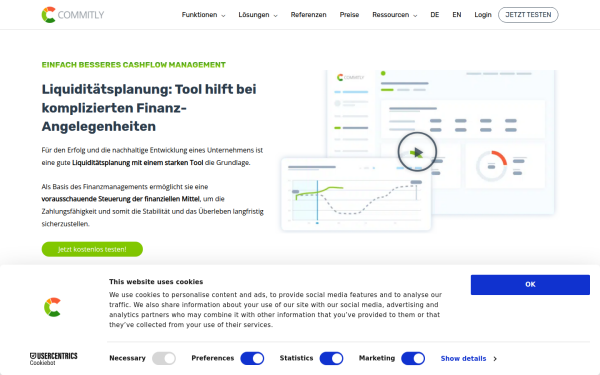Switch off the Marketing cookies toggle
Screen dimensions: 600x375
(x=413, y=359)
